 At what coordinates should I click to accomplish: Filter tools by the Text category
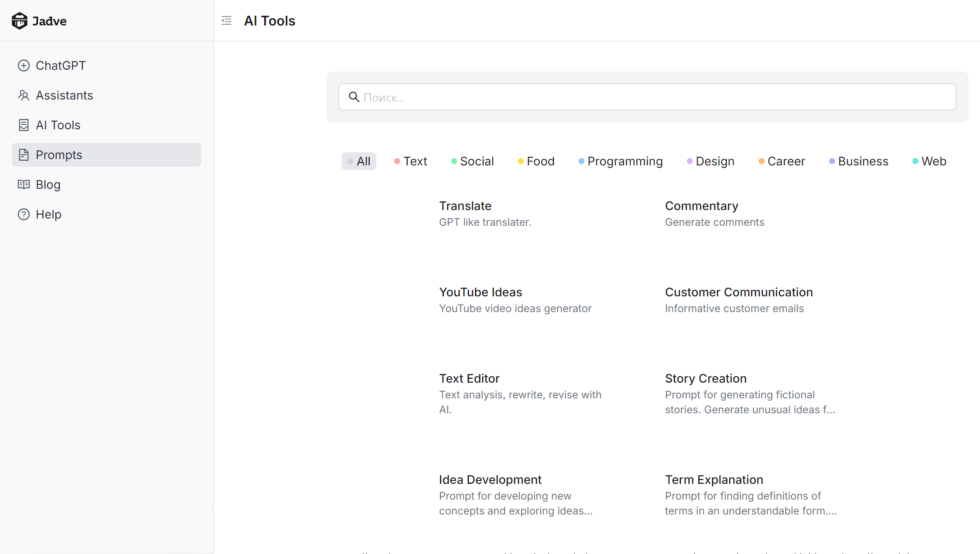click(411, 161)
